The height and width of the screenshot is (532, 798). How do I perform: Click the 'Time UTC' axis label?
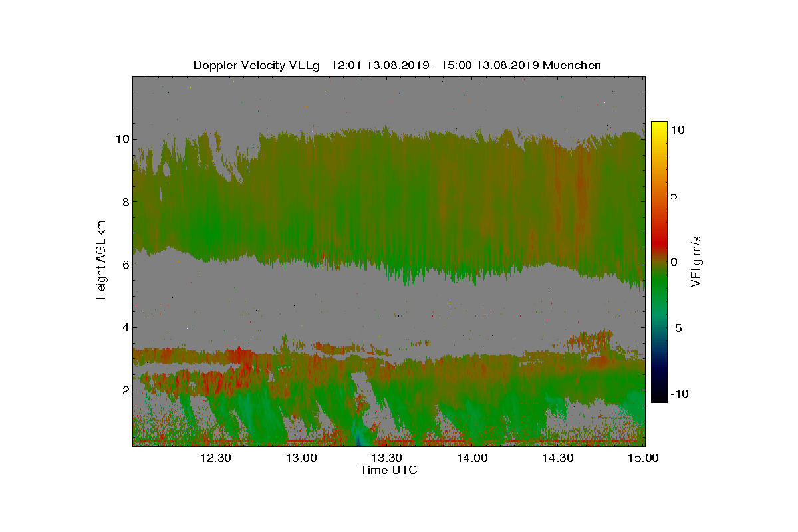point(388,470)
